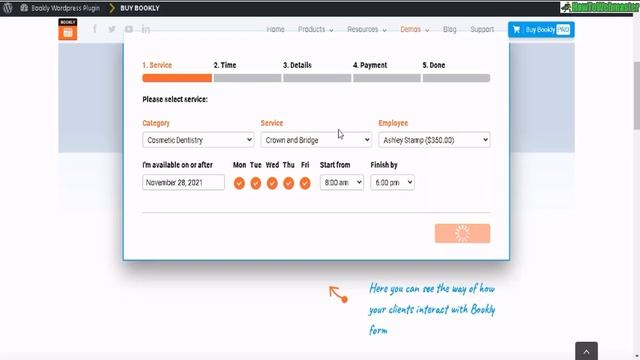Viewport: 640px width, 360px height.
Task: Click the scroll-to-top arrow button
Action: click(587, 351)
